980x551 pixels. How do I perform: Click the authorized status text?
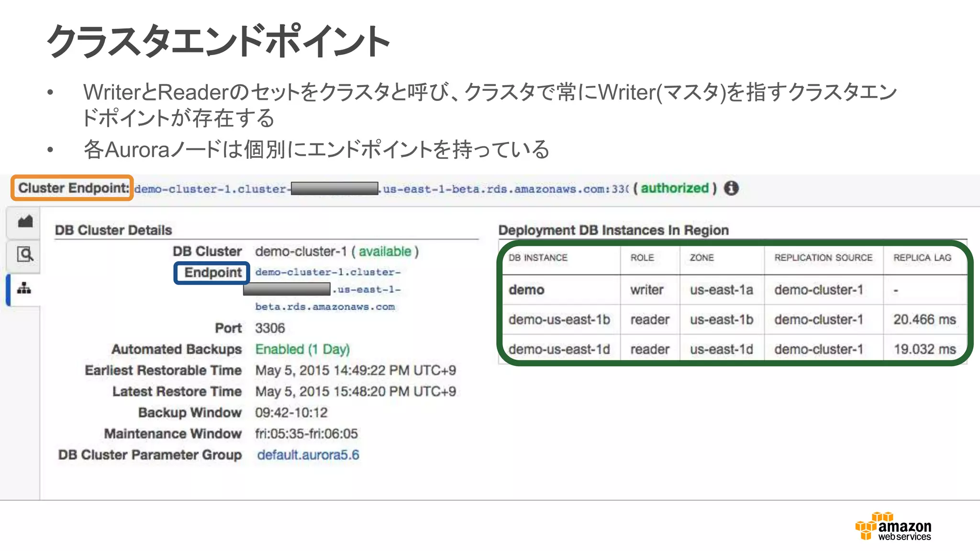(675, 188)
